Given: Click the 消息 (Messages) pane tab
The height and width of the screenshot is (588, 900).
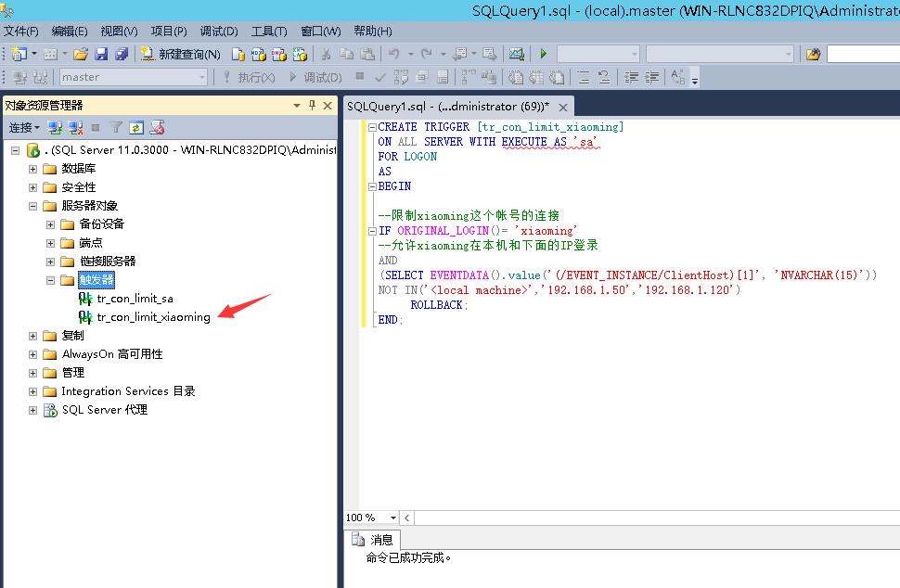Looking at the screenshot, I should pyautogui.click(x=380, y=540).
